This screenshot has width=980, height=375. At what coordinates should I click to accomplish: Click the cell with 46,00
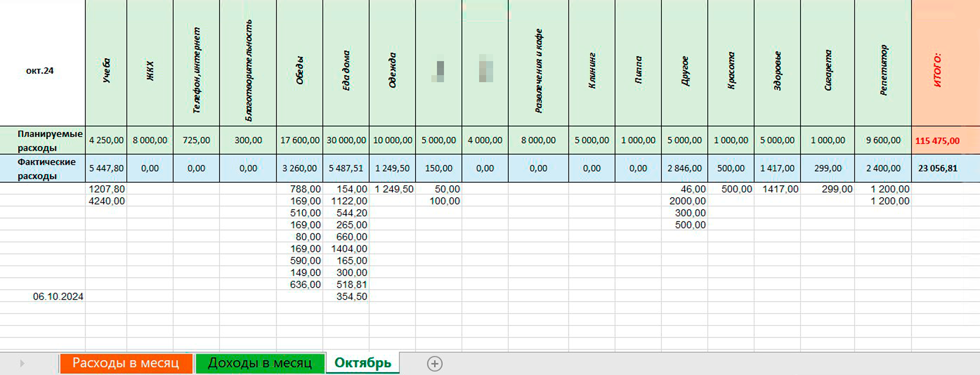684,189
